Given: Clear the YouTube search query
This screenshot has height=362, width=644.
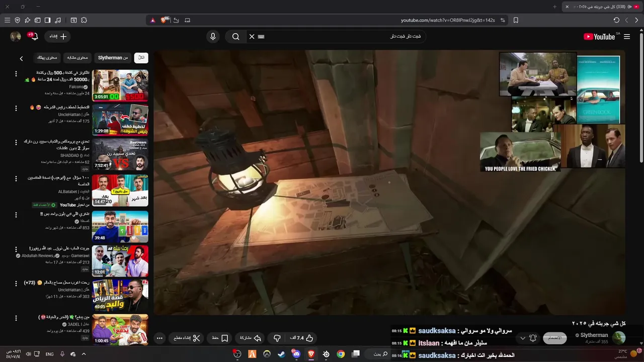Looking at the screenshot, I should pos(252,36).
